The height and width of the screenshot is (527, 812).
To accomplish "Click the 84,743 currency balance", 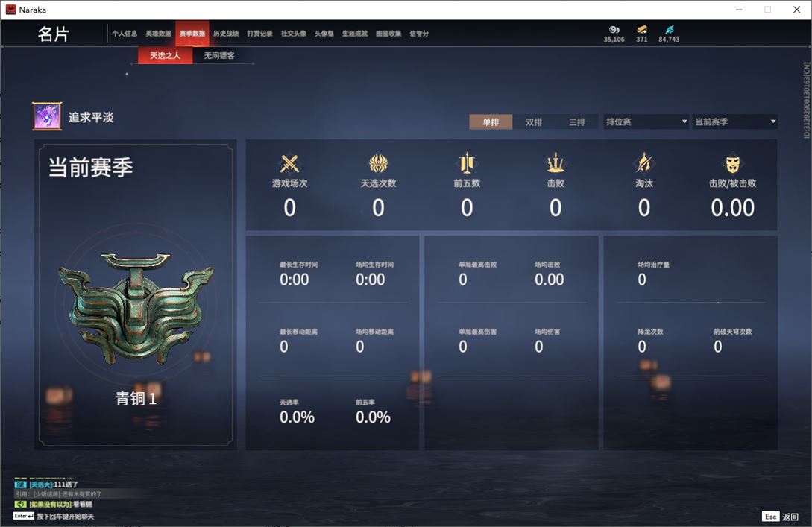I will pos(669,40).
